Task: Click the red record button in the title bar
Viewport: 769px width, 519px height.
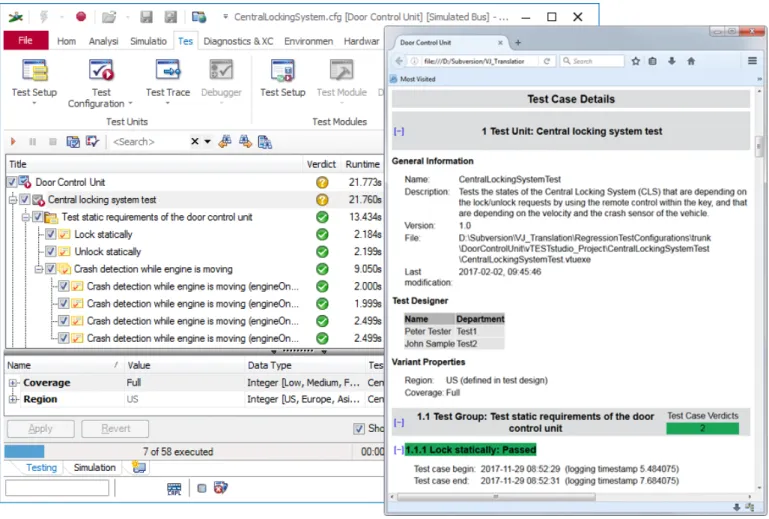Action: point(81,17)
